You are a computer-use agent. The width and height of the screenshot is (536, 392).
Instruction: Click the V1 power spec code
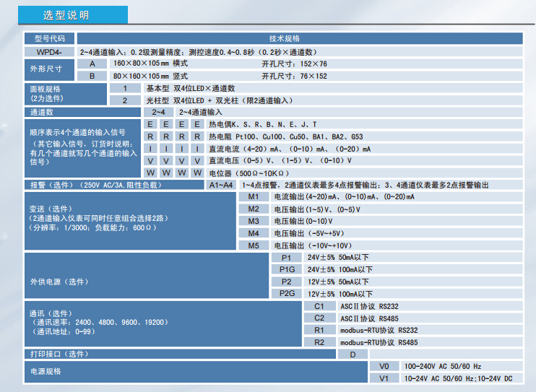click(x=384, y=378)
